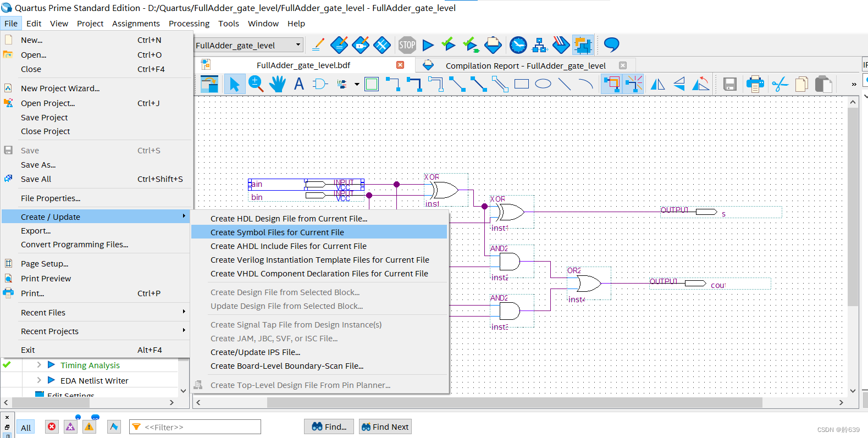Image resolution: width=868 pixels, height=438 pixels.
Task: Click the blue speech bubble help icon
Action: 611,44
